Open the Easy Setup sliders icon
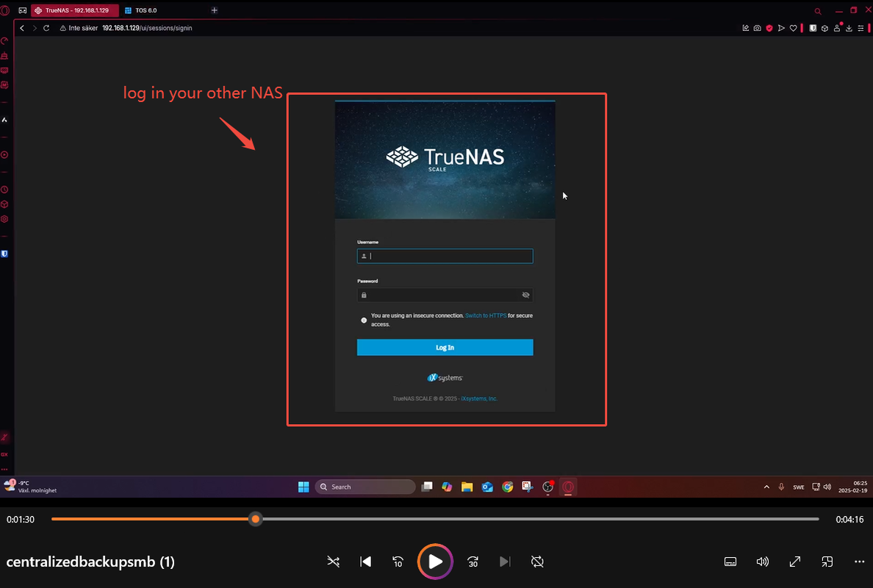873x588 pixels. point(861,28)
